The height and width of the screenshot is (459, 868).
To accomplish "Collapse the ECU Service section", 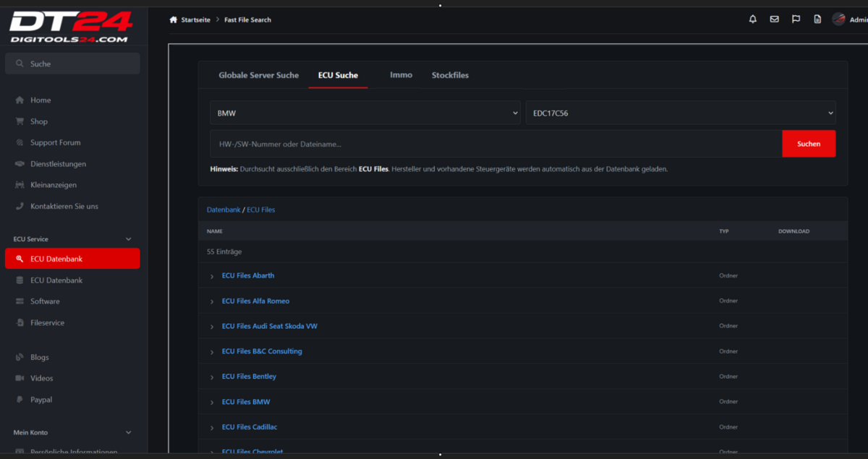I will [x=129, y=239].
